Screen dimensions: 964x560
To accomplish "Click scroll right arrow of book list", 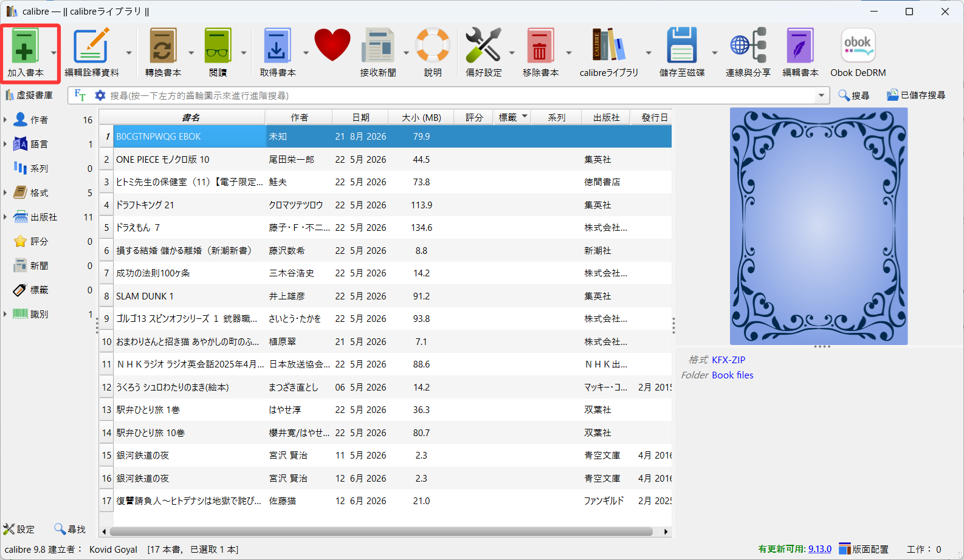I will [666, 531].
